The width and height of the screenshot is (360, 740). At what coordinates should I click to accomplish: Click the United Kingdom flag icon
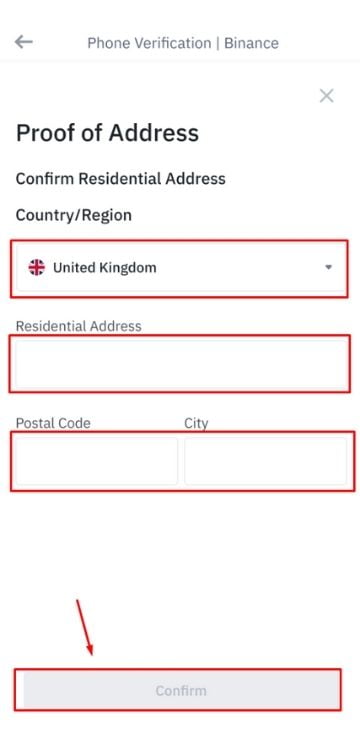tap(36, 268)
